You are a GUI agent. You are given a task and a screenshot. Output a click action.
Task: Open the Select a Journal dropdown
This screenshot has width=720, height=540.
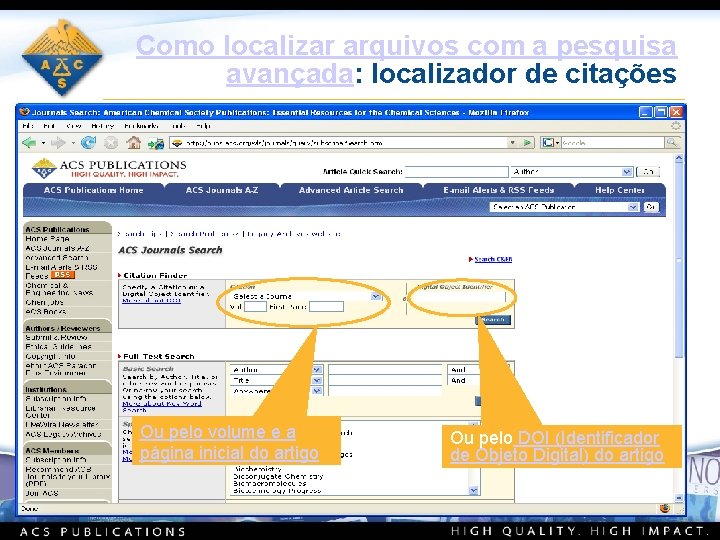pos(376,296)
